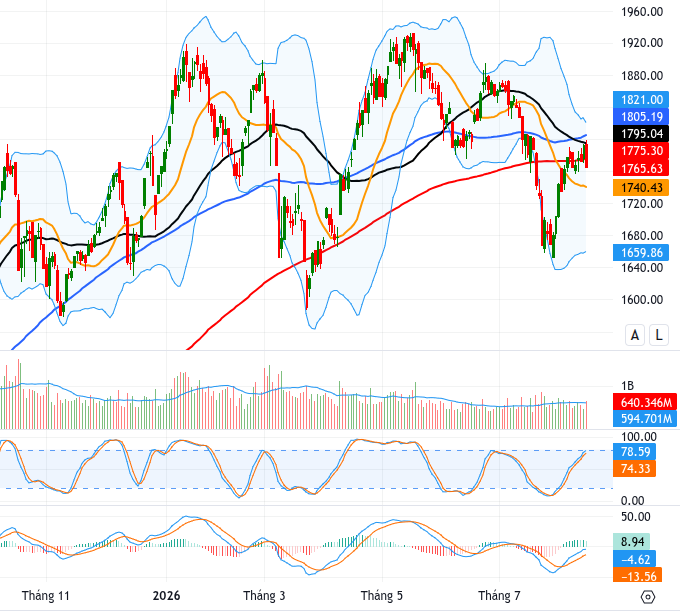Click the 1880.00 price axis tick
This screenshot has width=680, height=612.
pos(642,75)
